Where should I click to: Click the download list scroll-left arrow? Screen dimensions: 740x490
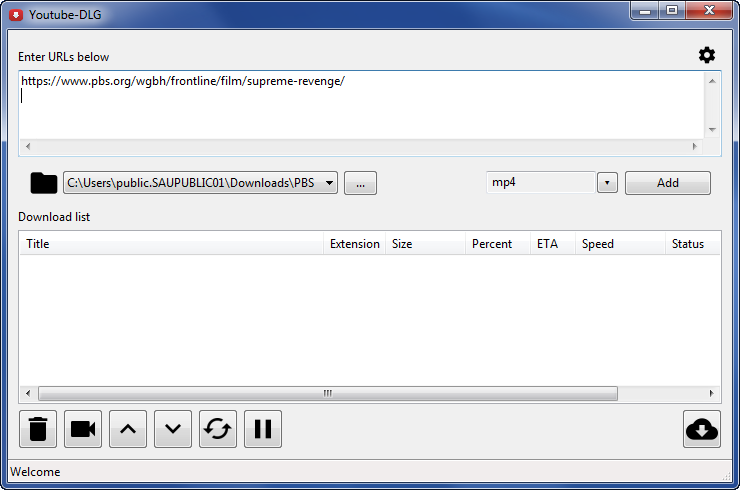tap(28, 393)
